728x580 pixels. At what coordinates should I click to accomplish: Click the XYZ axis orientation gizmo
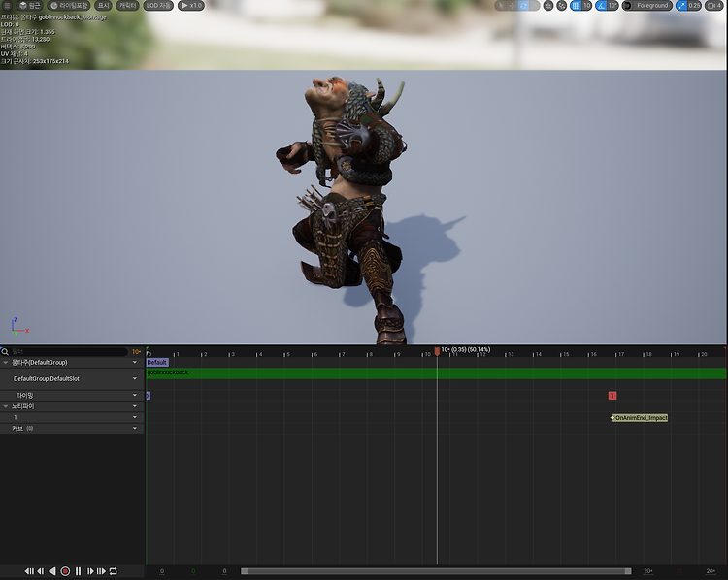[19, 326]
